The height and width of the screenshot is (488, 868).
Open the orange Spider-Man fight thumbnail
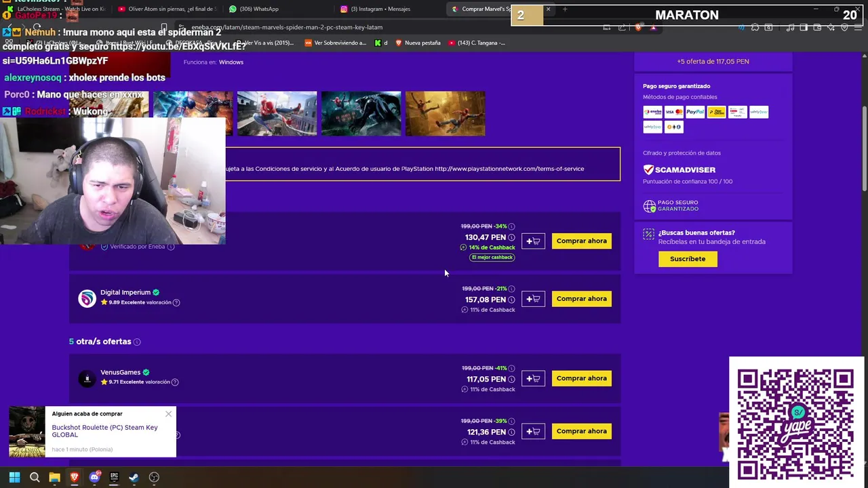(445, 113)
